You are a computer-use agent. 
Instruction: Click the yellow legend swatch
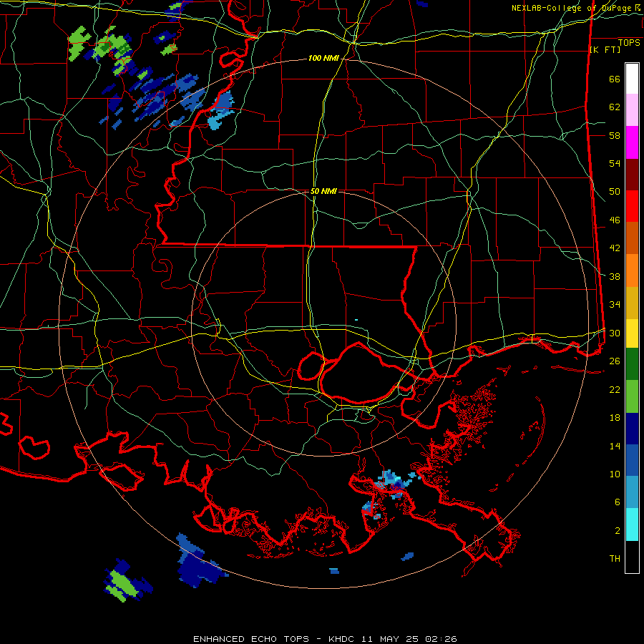click(x=632, y=333)
